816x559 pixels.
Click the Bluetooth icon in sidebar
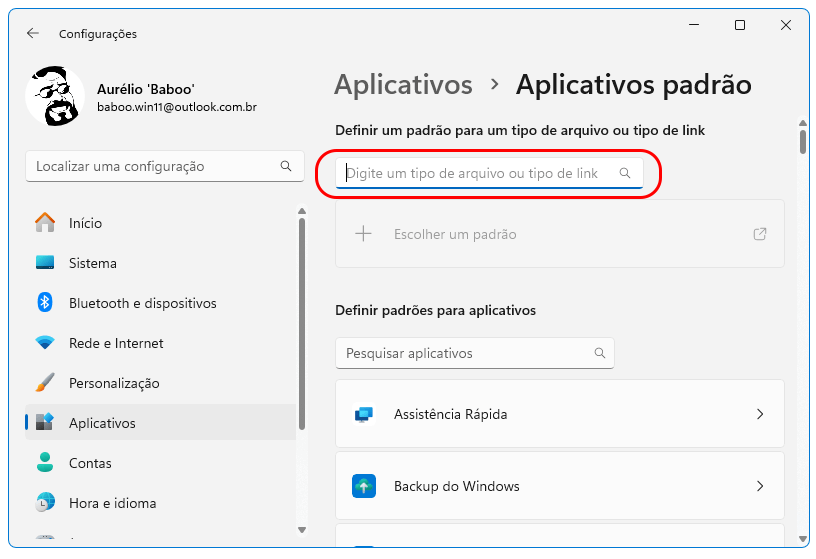[45, 302]
